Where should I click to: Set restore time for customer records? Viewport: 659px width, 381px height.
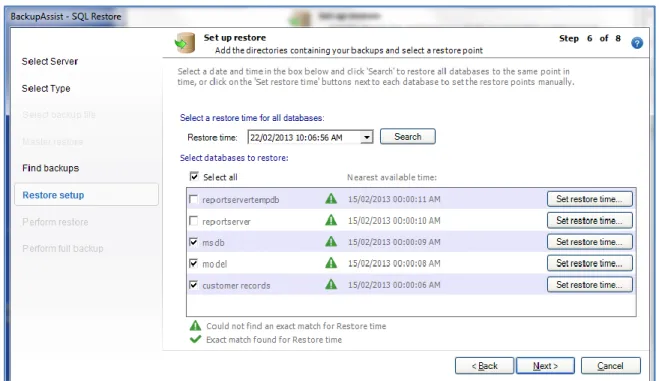pos(590,284)
